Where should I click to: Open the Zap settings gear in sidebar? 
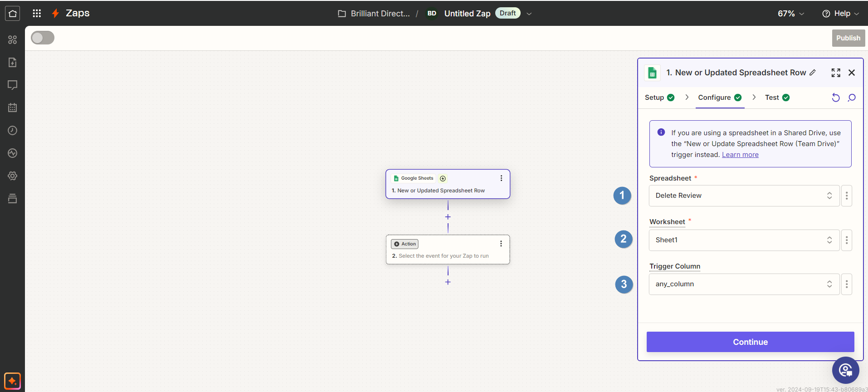pos(13,176)
